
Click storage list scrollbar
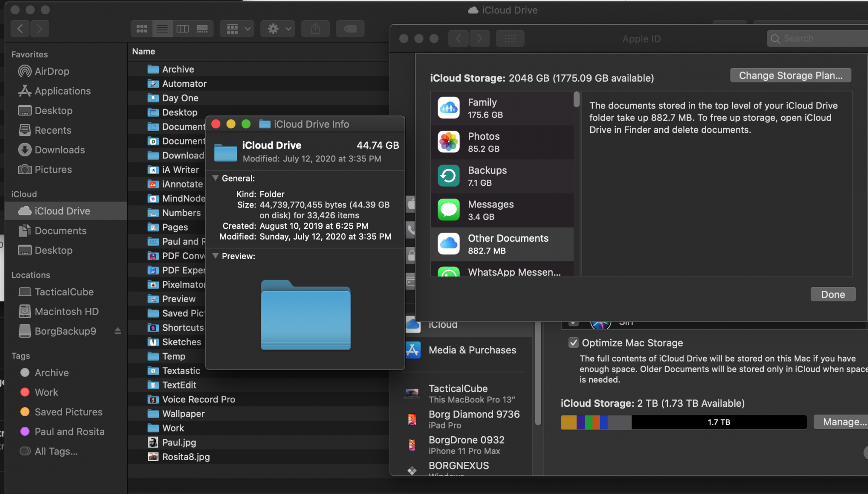click(x=576, y=99)
